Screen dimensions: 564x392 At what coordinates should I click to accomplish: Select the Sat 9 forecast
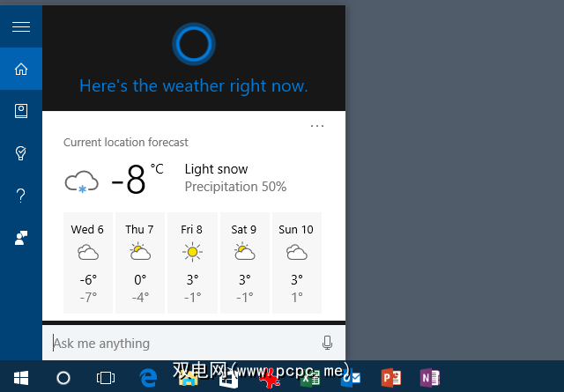pos(244,262)
